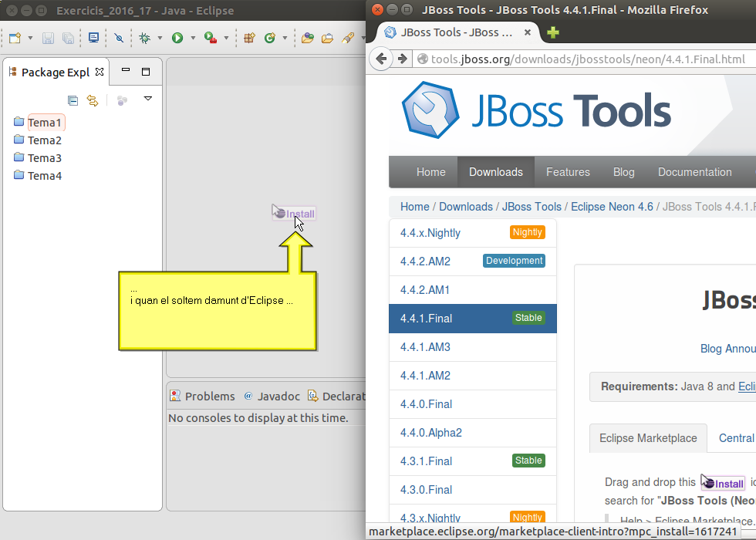Toggle Link with Editor in Package Explorer
The width and height of the screenshot is (756, 540).
pyautogui.click(x=92, y=100)
